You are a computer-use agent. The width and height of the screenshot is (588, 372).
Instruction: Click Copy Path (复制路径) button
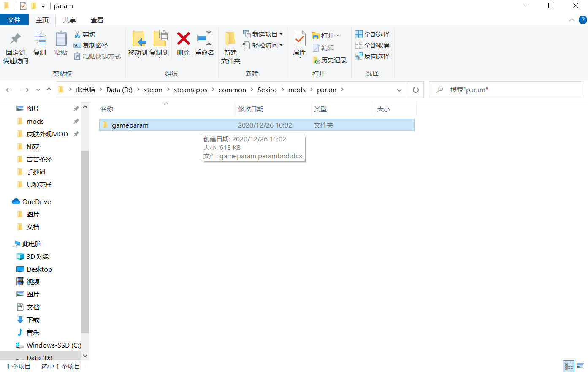(x=91, y=45)
